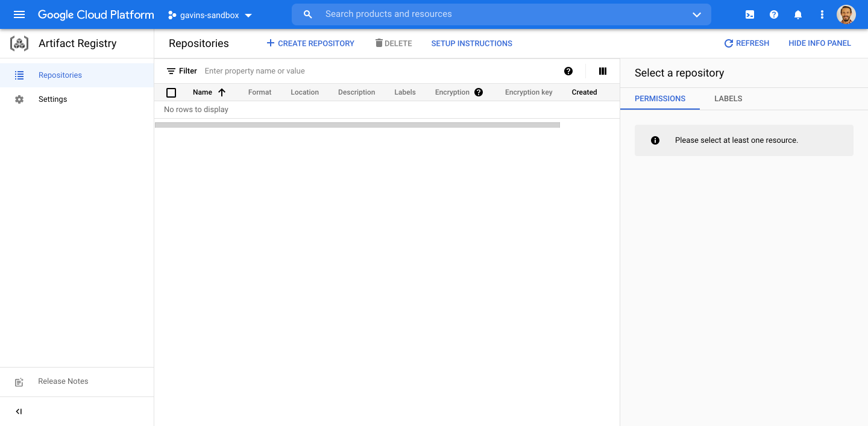Open the column display options icon
The width and height of the screenshot is (868, 426).
pos(602,71)
